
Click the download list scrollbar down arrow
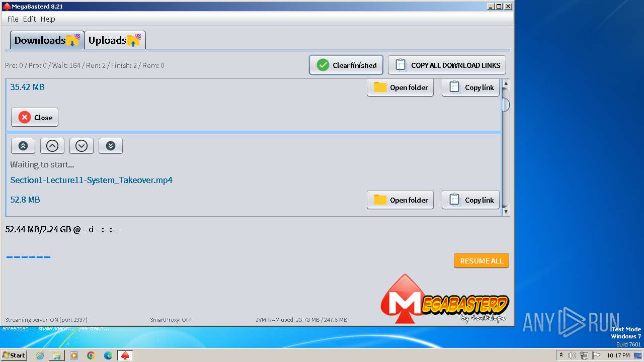point(506,212)
